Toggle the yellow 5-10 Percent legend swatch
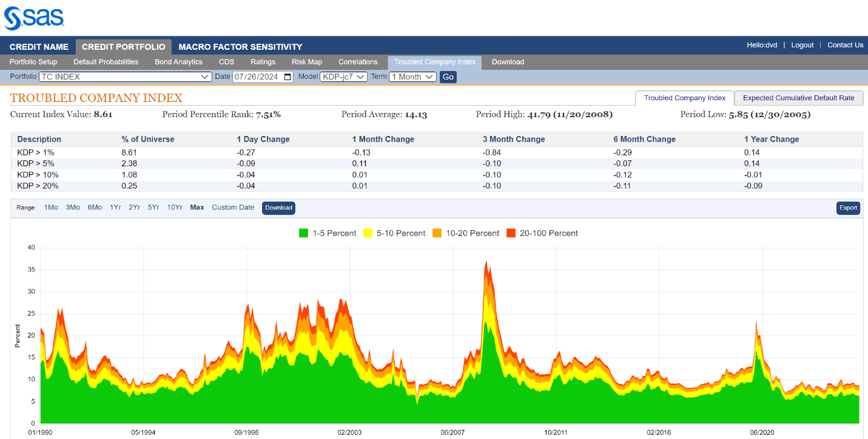 point(368,233)
